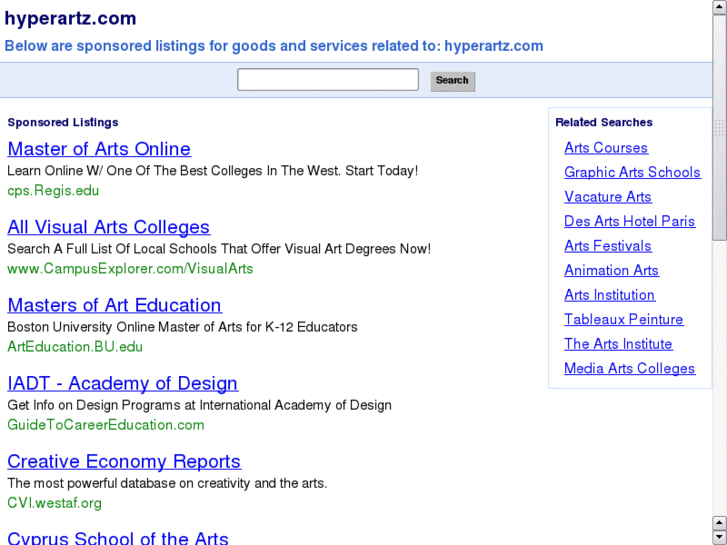Click the Related Searches heading

click(x=604, y=122)
